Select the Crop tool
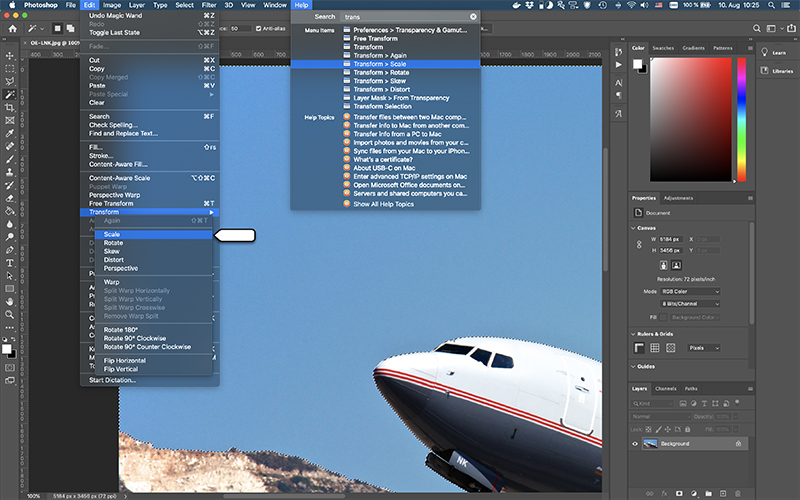Image resolution: width=800 pixels, height=500 pixels. (9, 107)
